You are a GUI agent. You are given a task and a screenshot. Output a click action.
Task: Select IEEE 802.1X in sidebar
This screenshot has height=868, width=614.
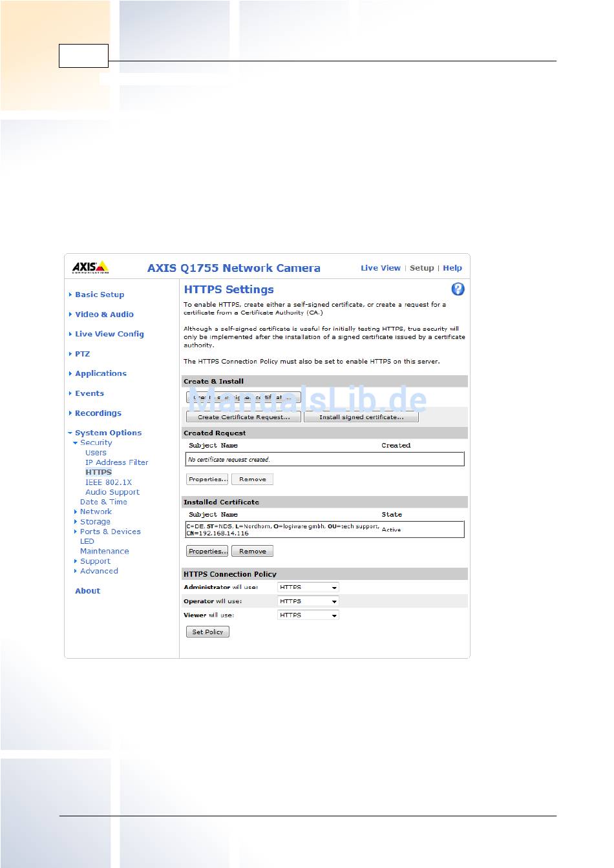point(109,482)
